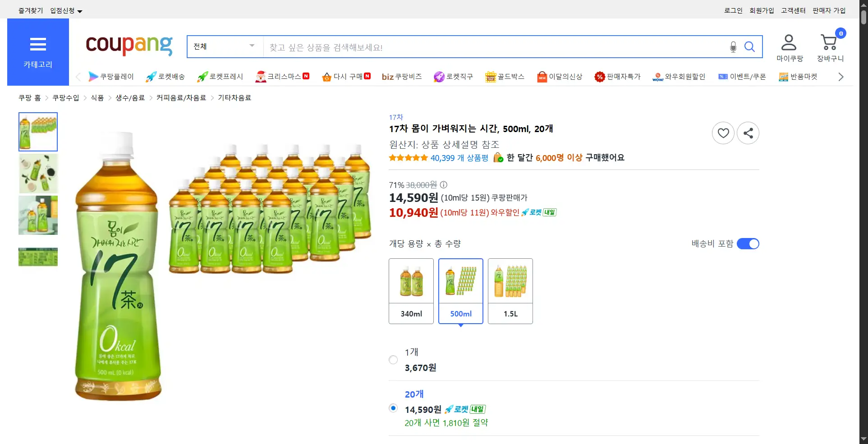868x444 pixels.
Task: Select the 20개 quantity radio button
Action: tap(393, 408)
